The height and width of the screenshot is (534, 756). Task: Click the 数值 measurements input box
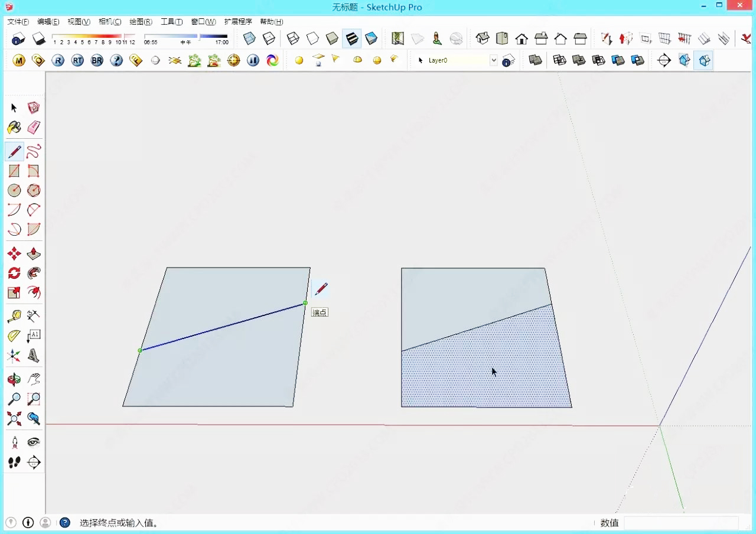[x=681, y=523]
